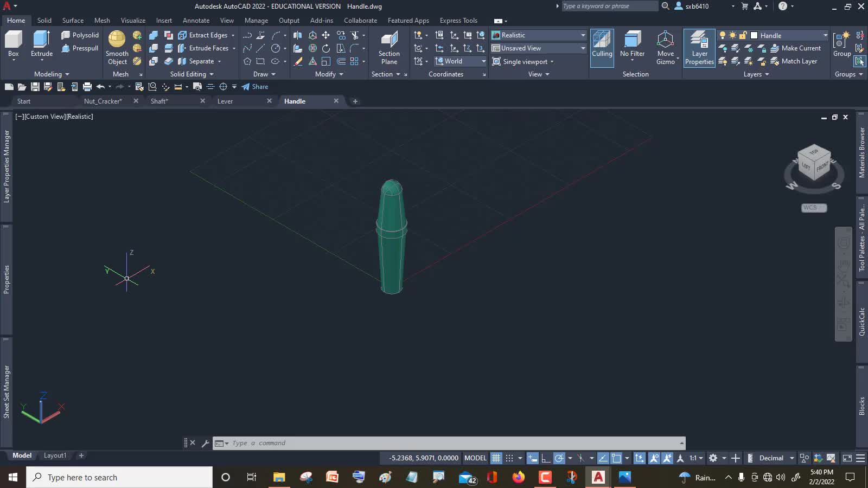Click Extract Edges in Solid Editing
This screenshot has height=488, width=868.
click(x=203, y=35)
